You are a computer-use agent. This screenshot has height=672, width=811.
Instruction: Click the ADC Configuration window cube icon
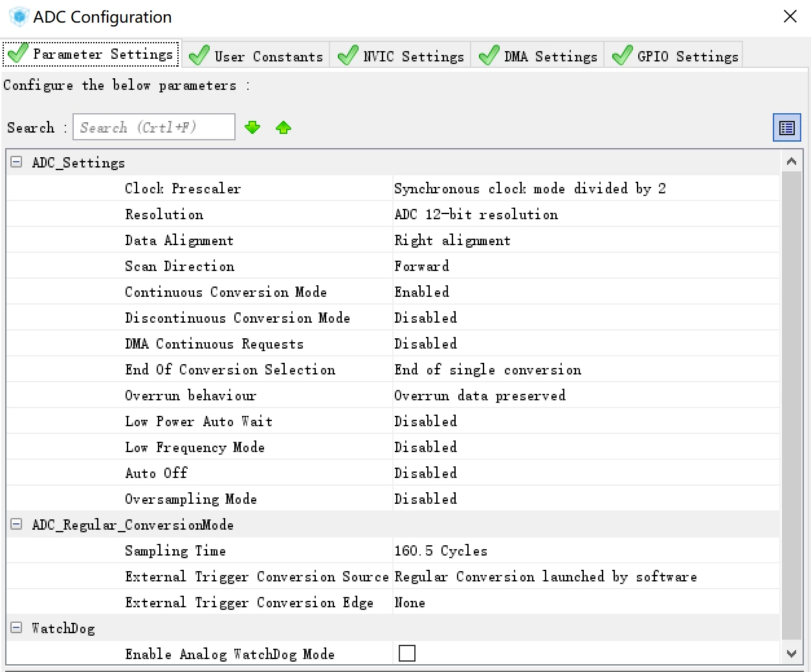19,17
